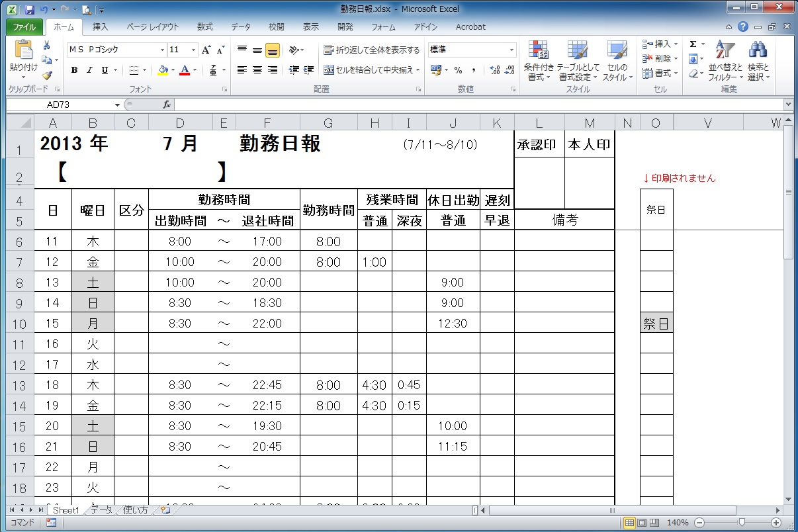The height and width of the screenshot is (532, 798).
Task: Select the Format Painter brush icon
Action: coord(46,75)
